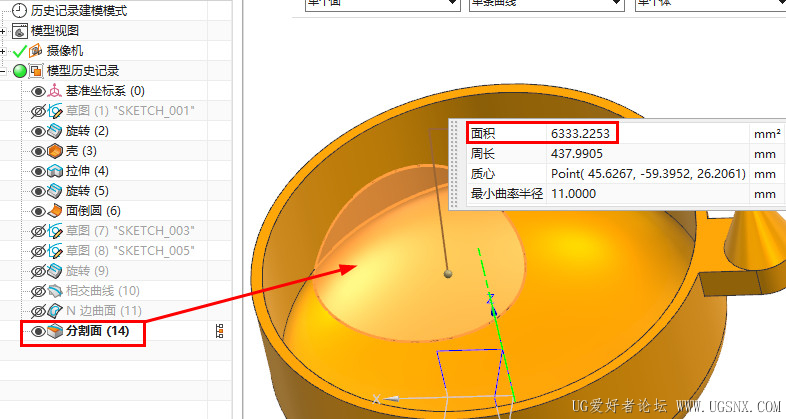Expand the 摄像机 node
The image size is (786, 419).
point(3,51)
